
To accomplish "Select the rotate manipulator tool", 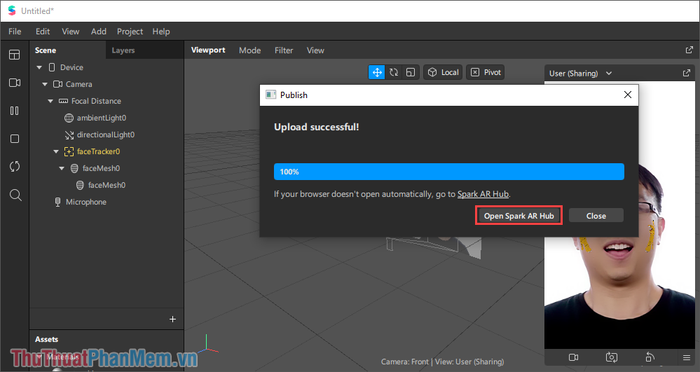I will click(x=394, y=72).
